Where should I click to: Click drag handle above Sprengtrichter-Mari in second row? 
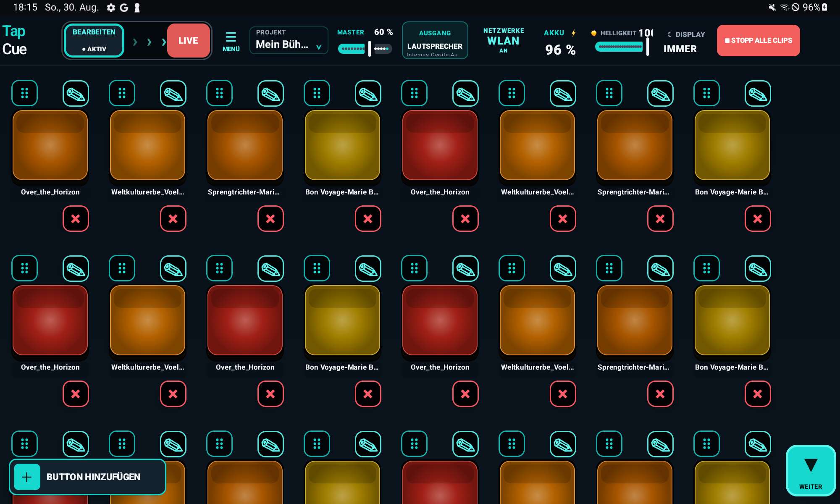click(609, 268)
